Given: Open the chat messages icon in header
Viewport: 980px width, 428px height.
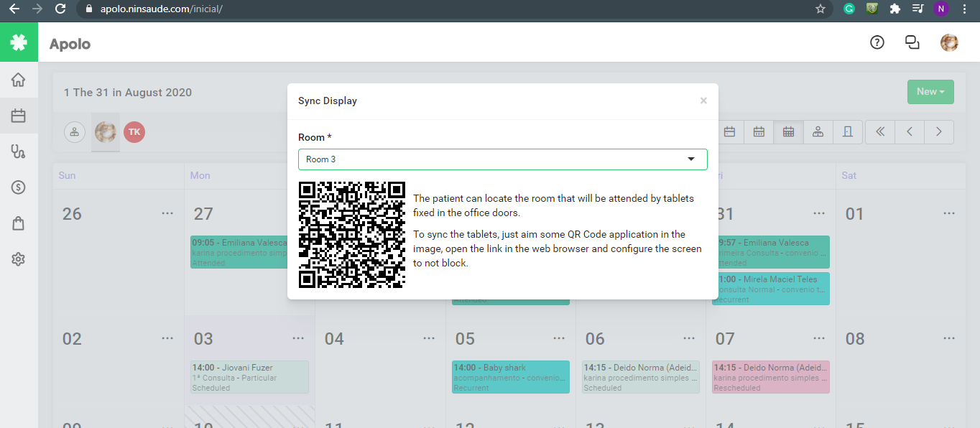Looking at the screenshot, I should pyautogui.click(x=912, y=42).
